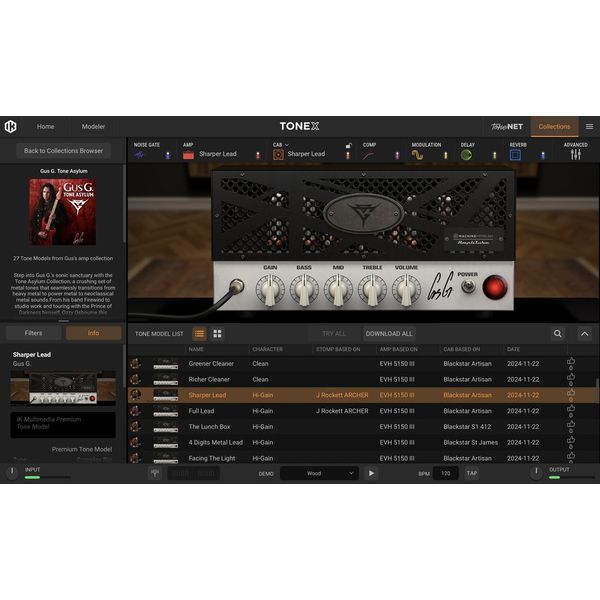Open Advanced settings sliders icon
The image size is (600, 600).
point(576,155)
